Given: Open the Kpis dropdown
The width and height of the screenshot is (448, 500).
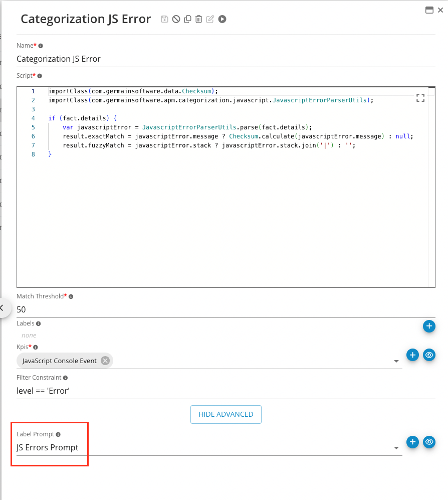Looking at the screenshot, I should pos(396,361).
